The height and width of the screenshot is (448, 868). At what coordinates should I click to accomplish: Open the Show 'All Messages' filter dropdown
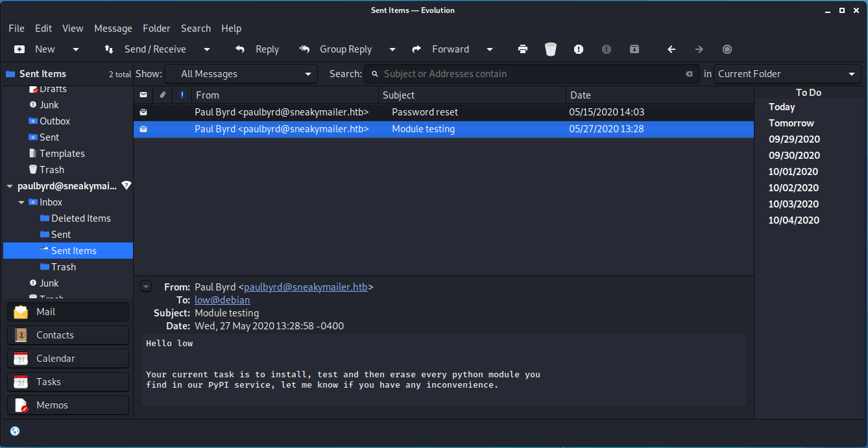pos(241,74)
